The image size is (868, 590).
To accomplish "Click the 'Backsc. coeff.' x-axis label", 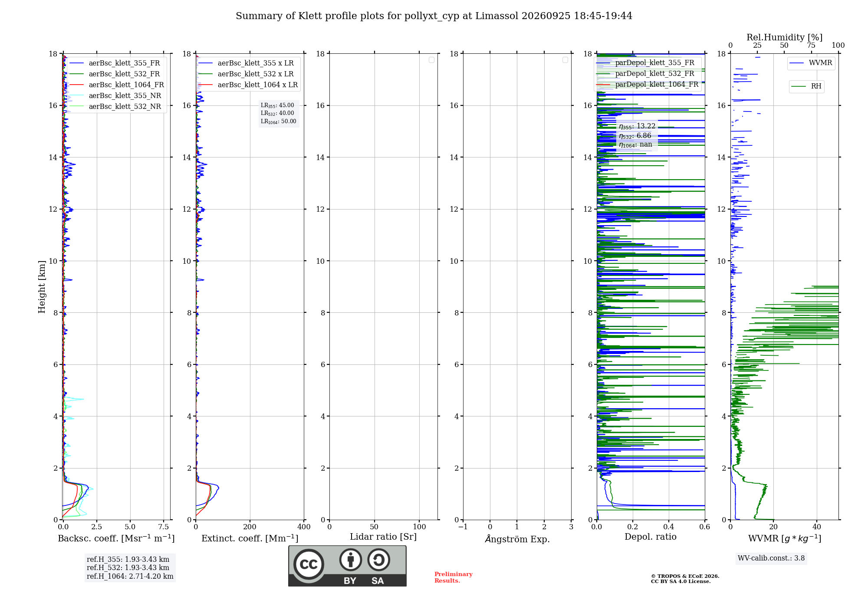I will click(116, 538).
